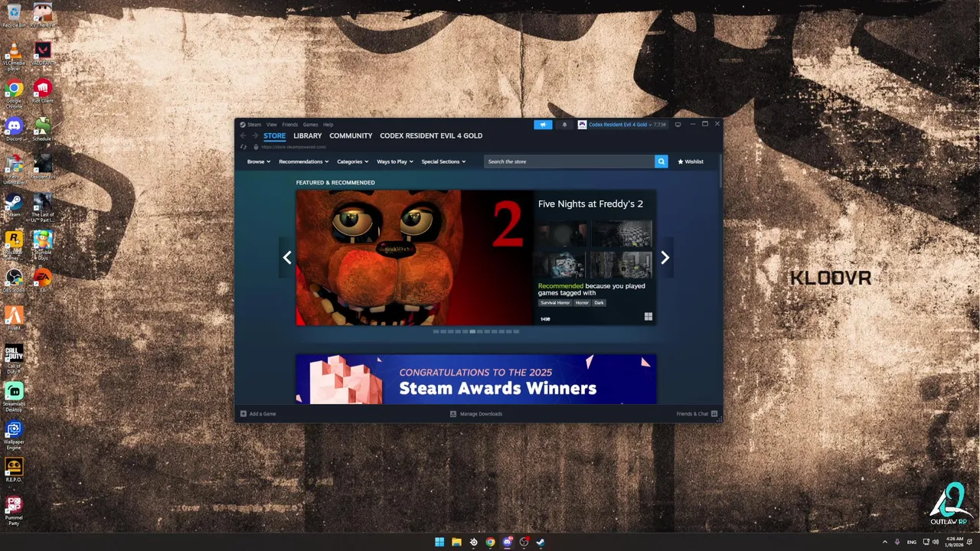This screenshot has height=551, width=980.
Task: Click the Five Nights at Freddy's 2 main artwork
Action: (414, 258)
